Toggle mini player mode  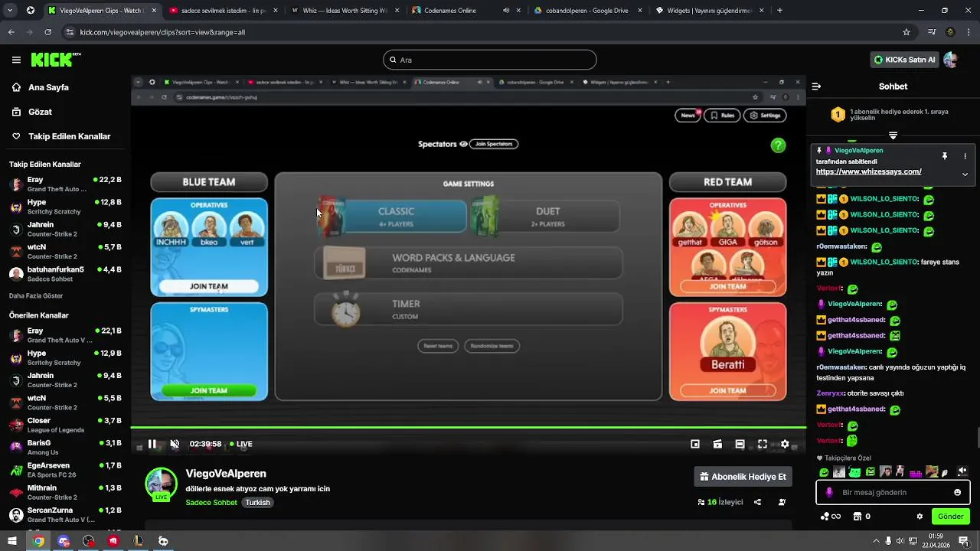[x=695, y=444]
